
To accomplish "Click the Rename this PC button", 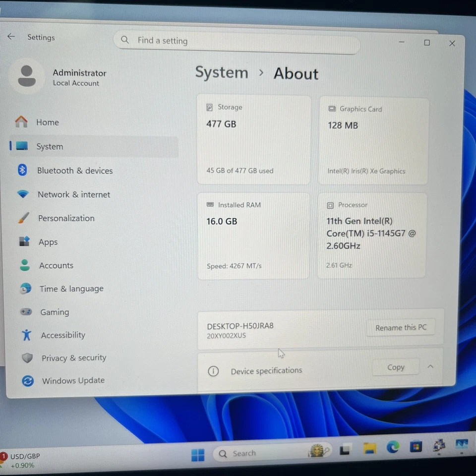I will [401, 327].
